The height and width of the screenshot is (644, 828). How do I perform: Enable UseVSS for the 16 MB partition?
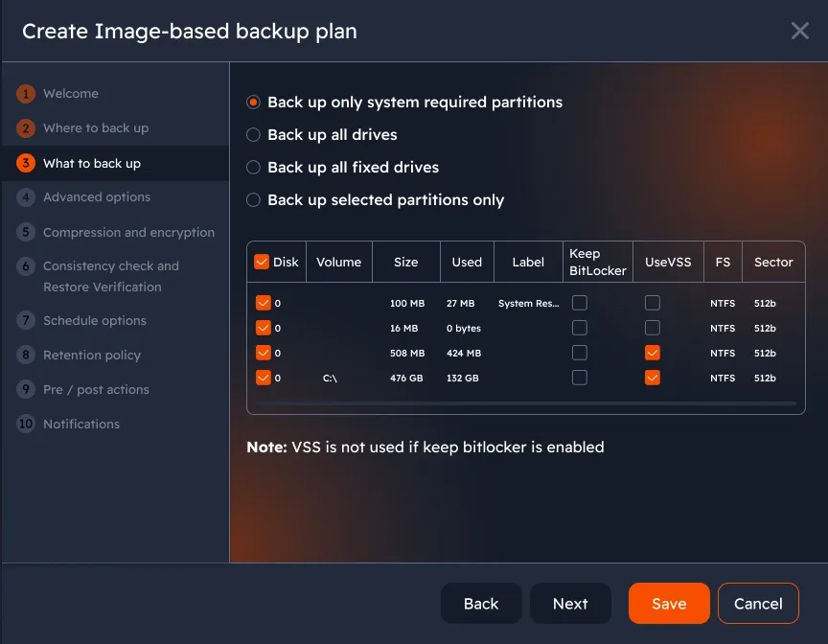653,328
